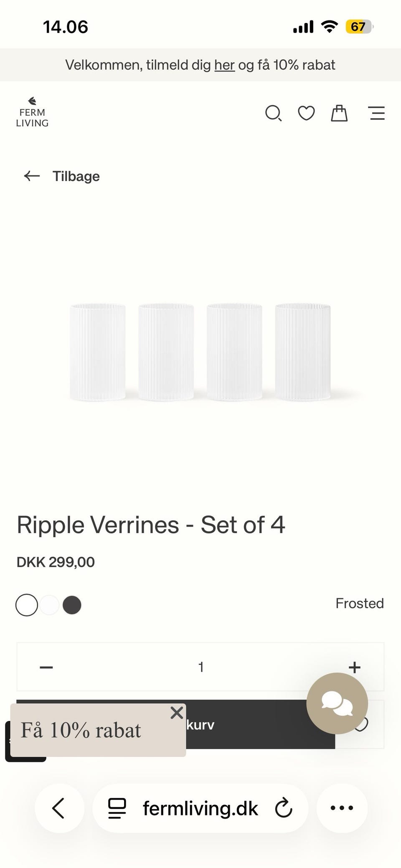Go back via Tilbage arrow
This screenshot has width=401, height=868.
[x=62, y=176]
